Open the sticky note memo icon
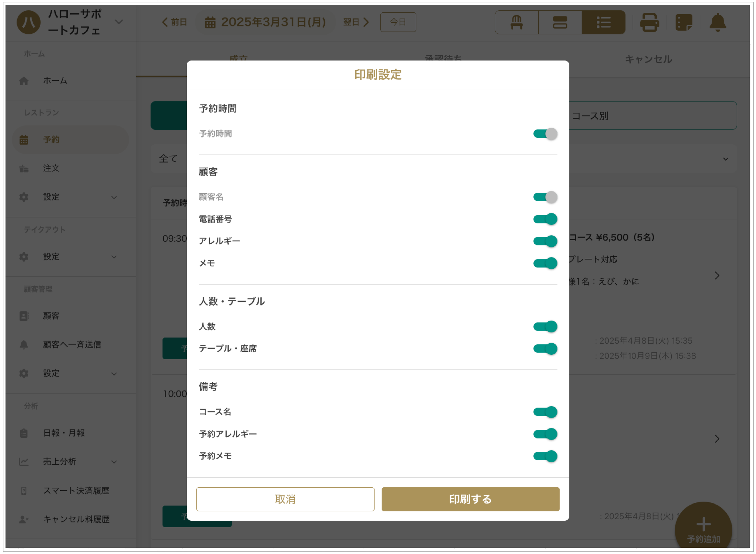Viewport: 756px width, 554px height. 683,22
